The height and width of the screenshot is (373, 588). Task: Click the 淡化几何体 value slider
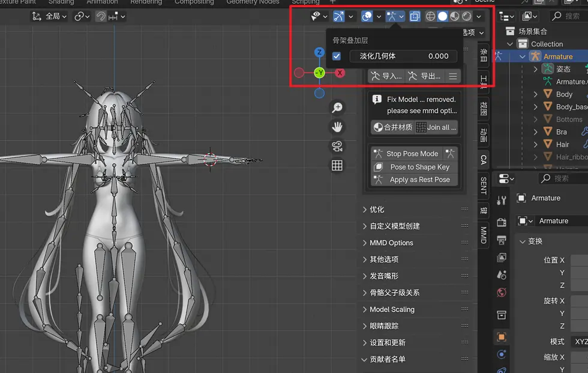click(x=403, y=56)
